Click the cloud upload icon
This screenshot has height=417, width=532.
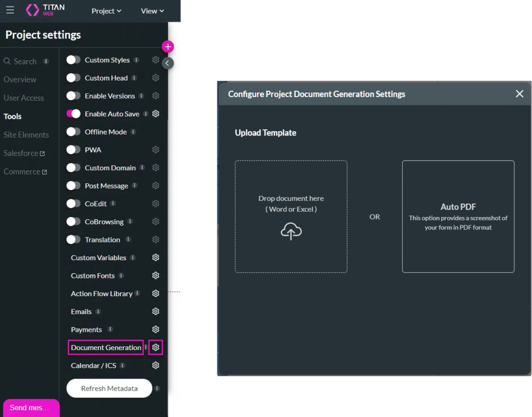coord(291,231)
